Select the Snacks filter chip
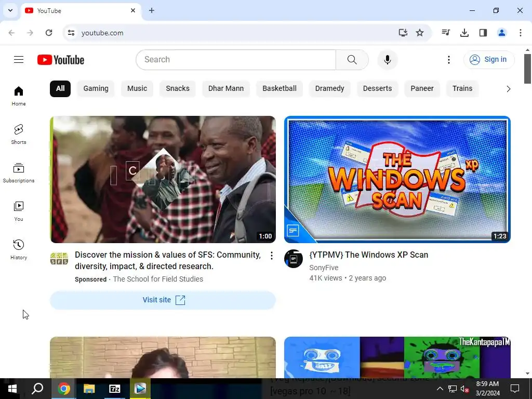Screen dimensions: 532x399 coord(178,88)
